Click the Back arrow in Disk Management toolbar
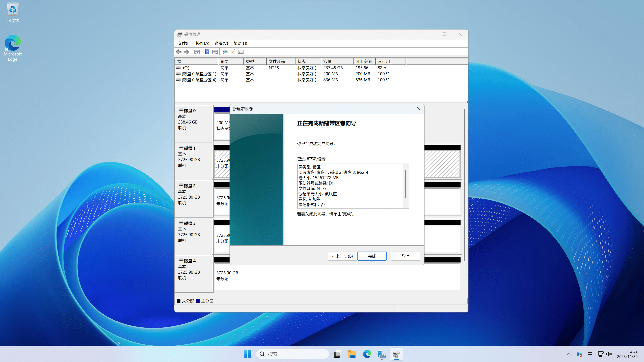 coord(178,51)
